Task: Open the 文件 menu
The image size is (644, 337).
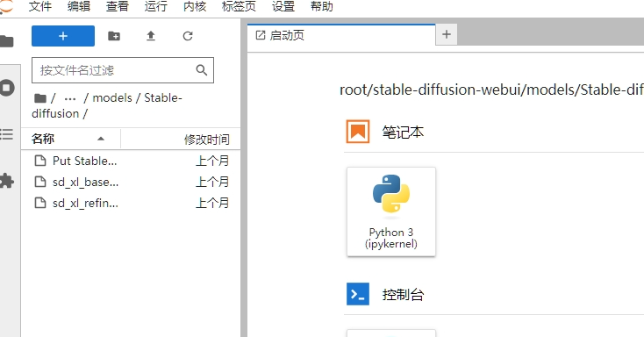Action: 40,6
